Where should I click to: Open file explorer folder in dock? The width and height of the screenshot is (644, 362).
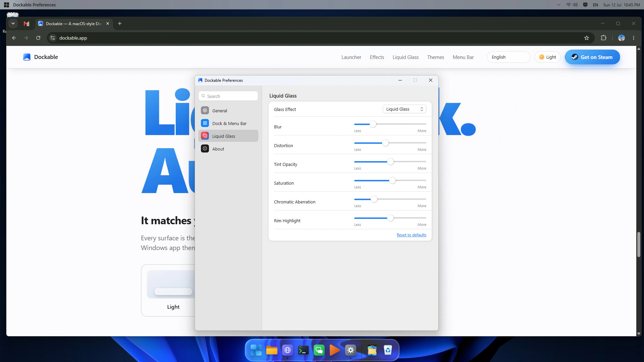[272, 350]
